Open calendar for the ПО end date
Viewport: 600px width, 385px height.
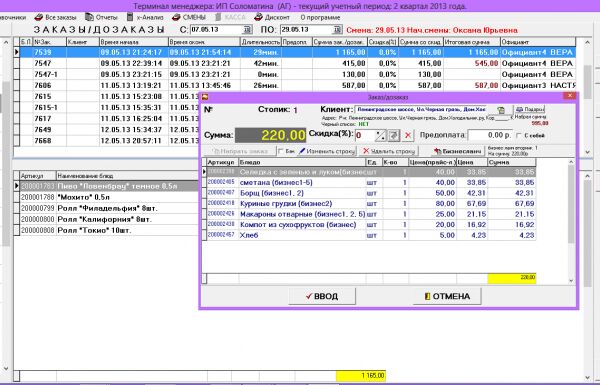point(337,29)
